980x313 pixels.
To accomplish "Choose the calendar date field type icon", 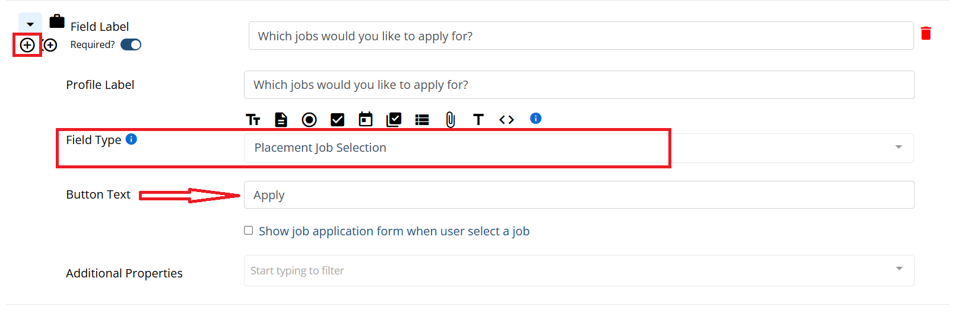I will point(366,120).
